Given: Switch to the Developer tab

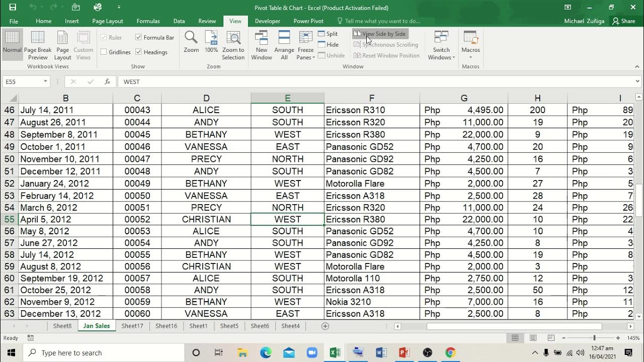Looking at the screenshot, I should click(267, 21).
